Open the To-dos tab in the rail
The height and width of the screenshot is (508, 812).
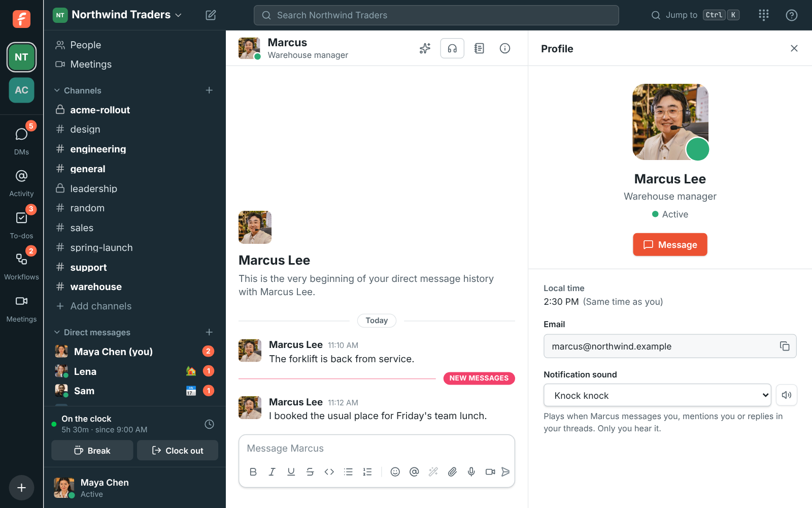click(21, 225)
